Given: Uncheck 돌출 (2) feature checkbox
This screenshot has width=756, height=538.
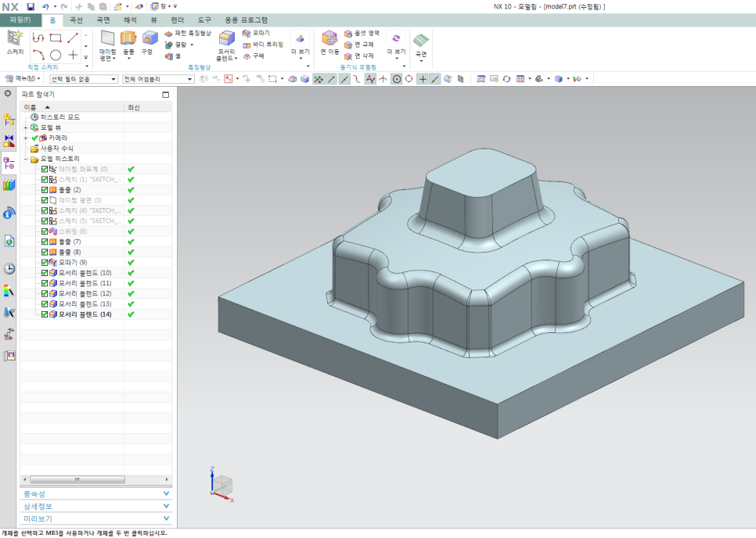Looking at the screenshot, I should tap(45, 190).
